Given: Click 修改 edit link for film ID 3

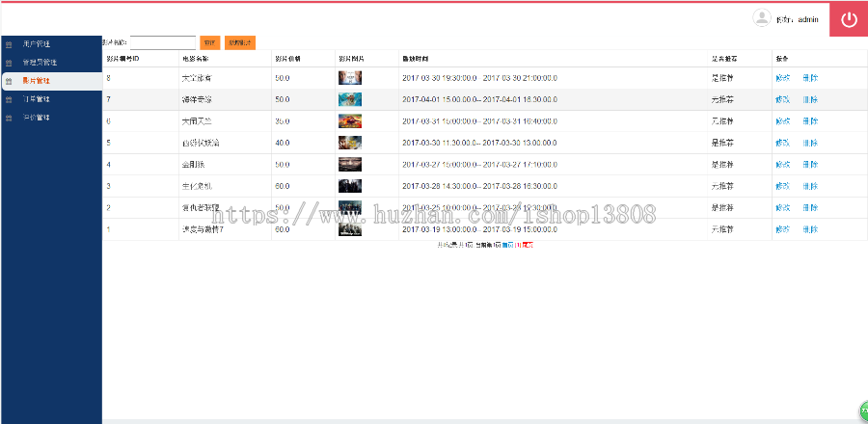Looking at the screenshot, I should point(783,186).
